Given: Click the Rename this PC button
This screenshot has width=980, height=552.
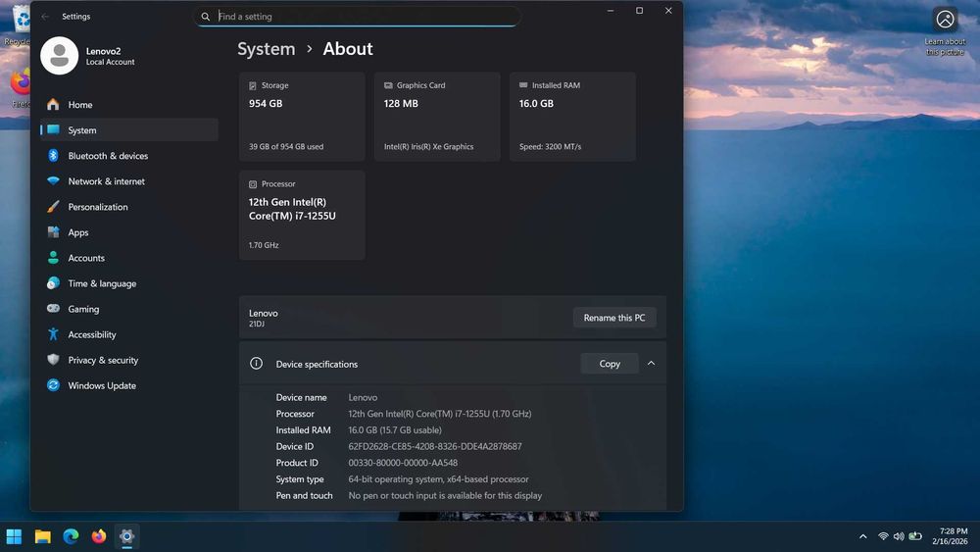Looking at the screenshot, I should (x=614, y=318).
